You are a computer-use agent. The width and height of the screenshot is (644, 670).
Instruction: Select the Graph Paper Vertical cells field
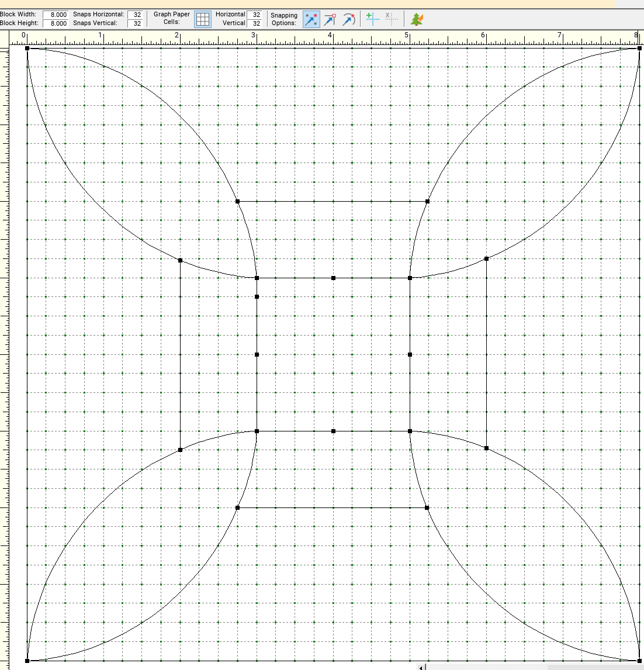[x=256, y=23]
